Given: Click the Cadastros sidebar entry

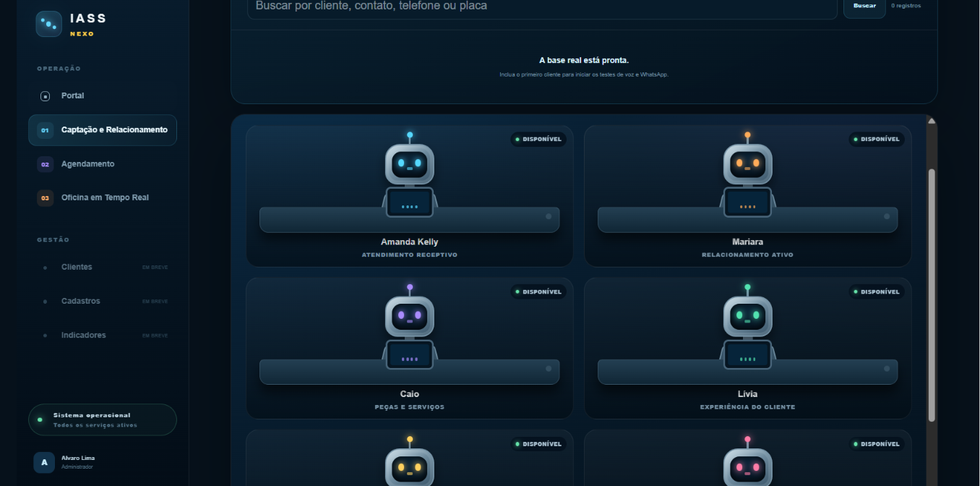Looking at the screenshot, I should click(x=103, y=301).
